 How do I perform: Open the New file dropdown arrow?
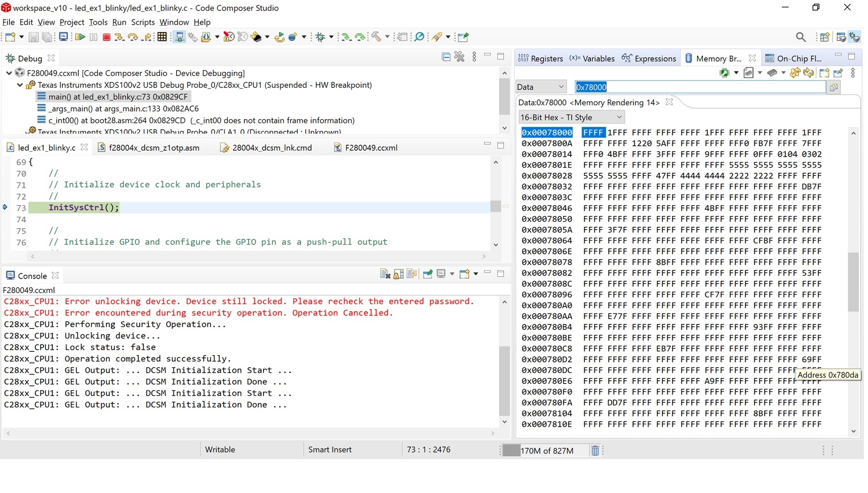pos(21,37)
